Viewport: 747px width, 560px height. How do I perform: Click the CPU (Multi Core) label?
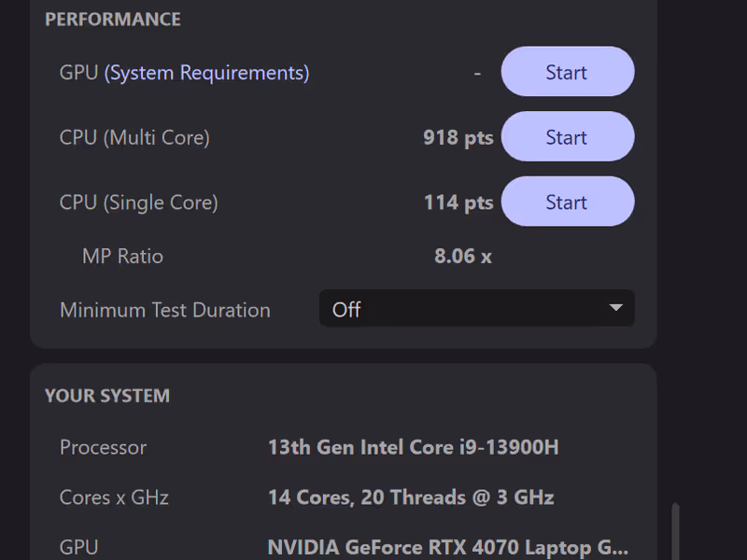134,137
